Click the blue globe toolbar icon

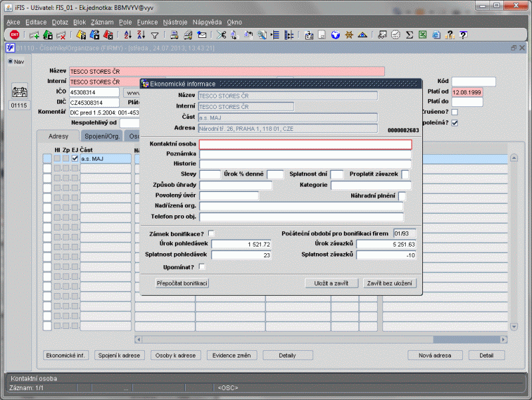[x=336, y=35]
